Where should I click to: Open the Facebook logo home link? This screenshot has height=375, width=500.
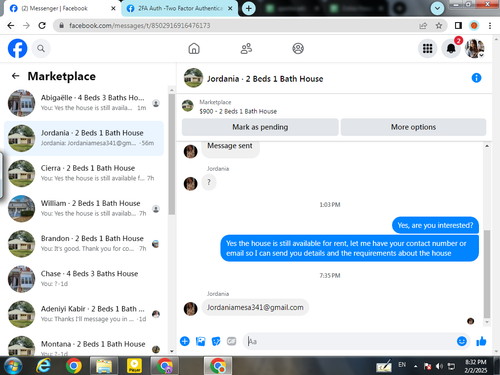coord(17,48)
